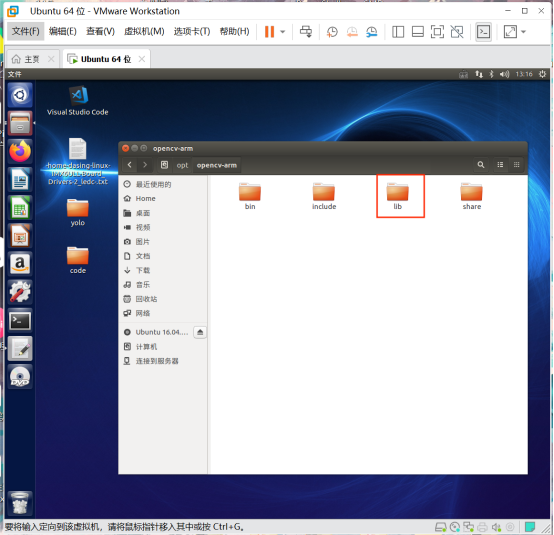554x535 pixels.
Task: Select the include folder
Action: (x=324, y=196)
